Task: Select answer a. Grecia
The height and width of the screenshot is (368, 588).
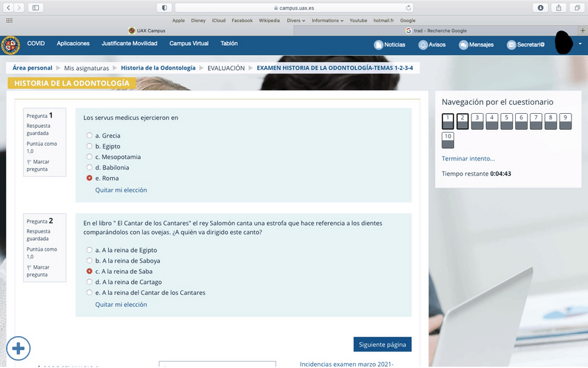Action: click(89, 135)
